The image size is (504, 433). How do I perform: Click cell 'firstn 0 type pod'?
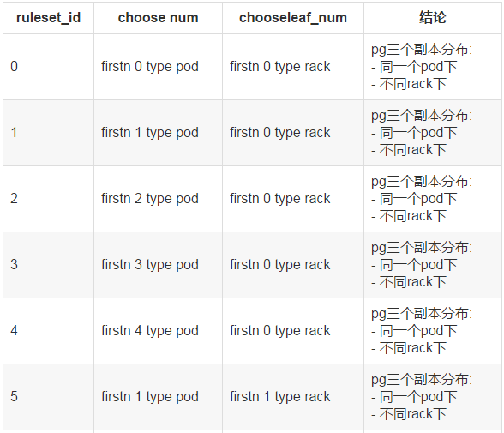(158, 67)
